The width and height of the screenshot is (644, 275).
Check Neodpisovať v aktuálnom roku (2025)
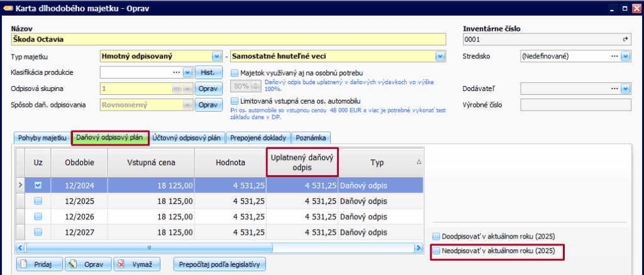click(436, 251)
